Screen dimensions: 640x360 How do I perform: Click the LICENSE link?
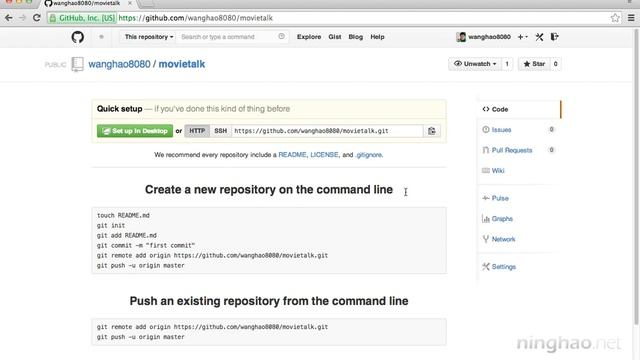pyautogui.click(x=324, y=155)
